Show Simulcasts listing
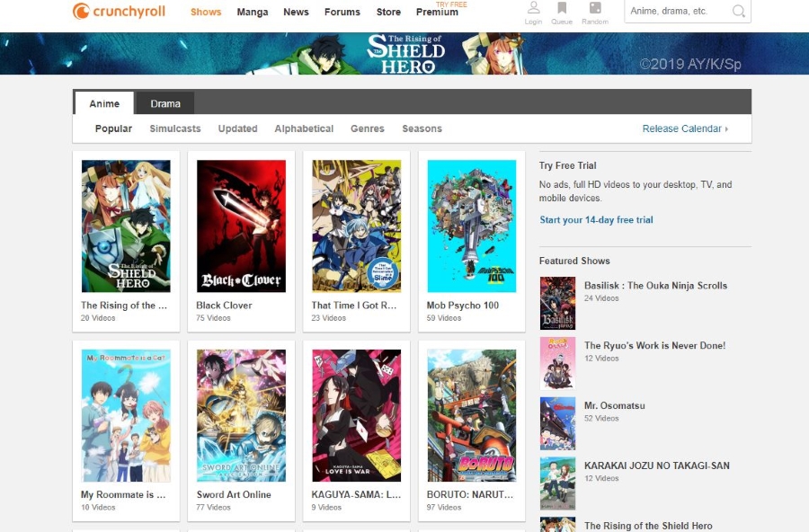809x532 pixels. click(x=175, y=129)
